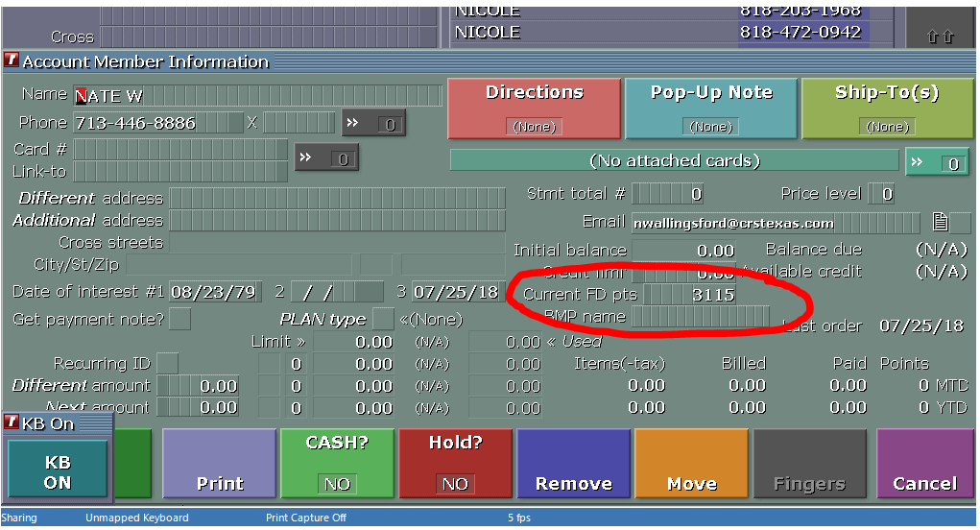This screenshot has width=980, height=530.
Task: Click the Price level field
Action: click(x=882, y=194)
